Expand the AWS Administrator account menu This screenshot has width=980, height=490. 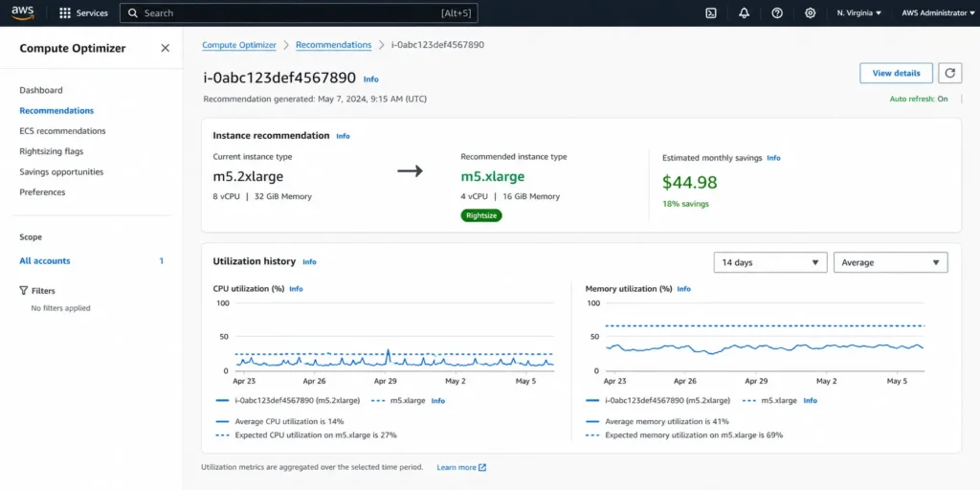click(x=938, y=13)
